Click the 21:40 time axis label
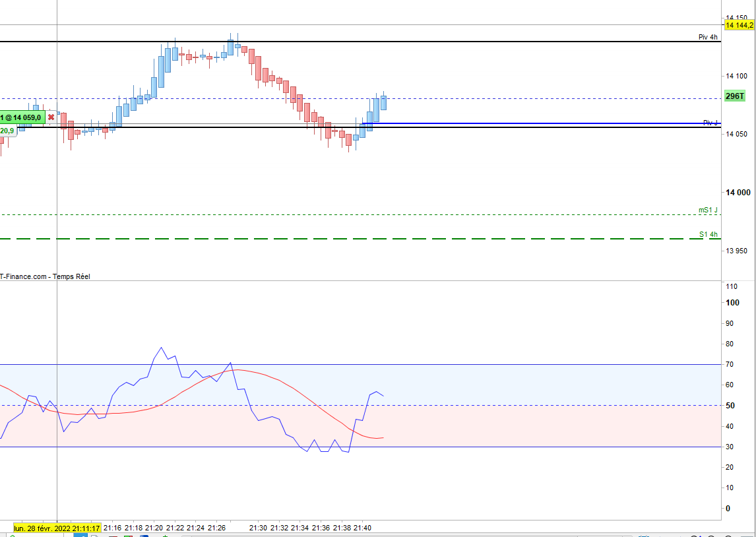756x537 pixels. tap(362, 528)
